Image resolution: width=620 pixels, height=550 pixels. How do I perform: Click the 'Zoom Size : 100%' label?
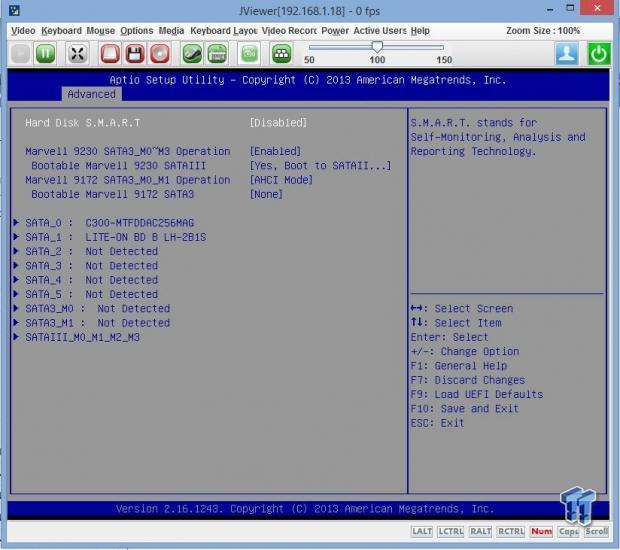point(543,31)
